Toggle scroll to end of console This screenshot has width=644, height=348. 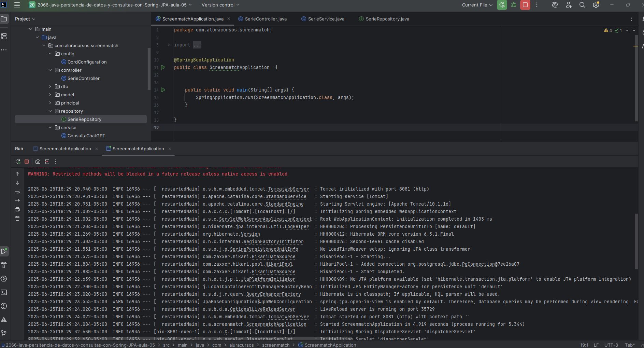point(17,200)
